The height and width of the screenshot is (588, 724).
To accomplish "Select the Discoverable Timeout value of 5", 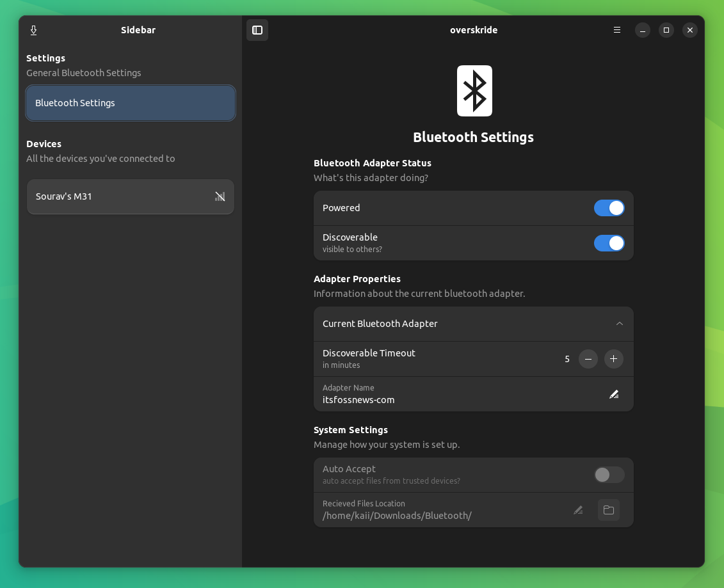I will (567, 359).
